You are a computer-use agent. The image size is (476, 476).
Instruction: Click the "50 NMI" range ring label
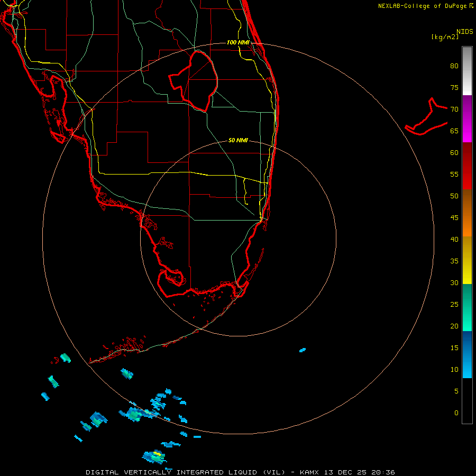[238, 140]
